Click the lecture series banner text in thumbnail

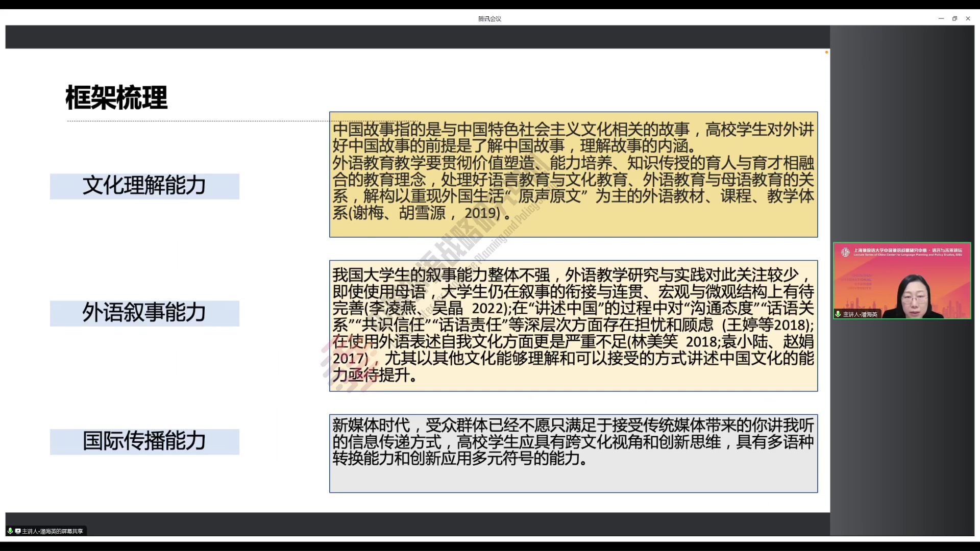[908, 252]
